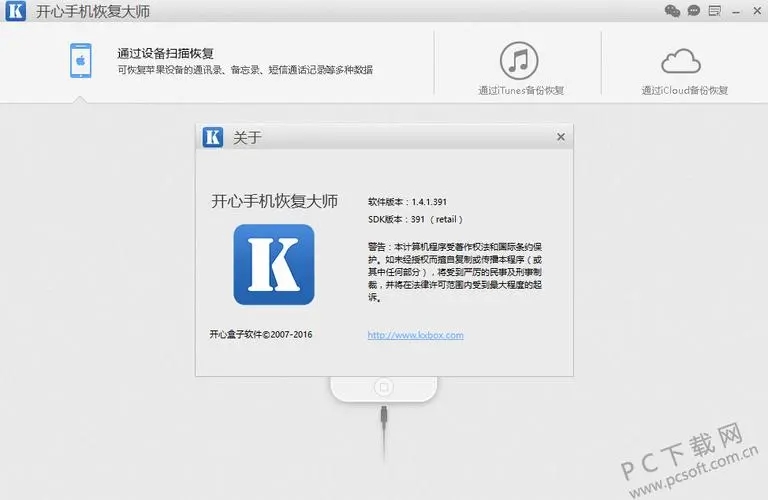768x500 pixels.
Task: Click the phone home button illustration
Action: coord(384,387)
